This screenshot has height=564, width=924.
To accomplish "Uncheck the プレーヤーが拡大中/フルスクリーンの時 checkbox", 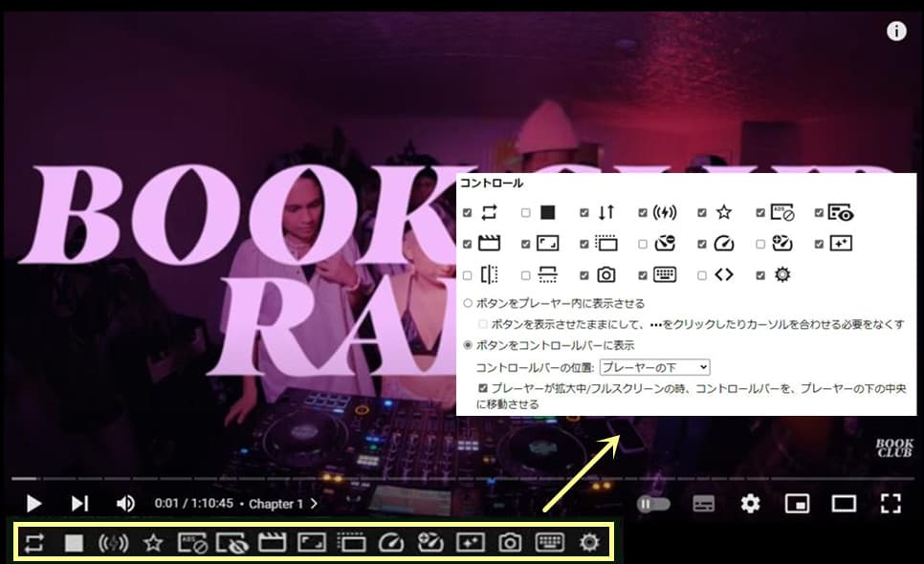I will pos(483,388).
